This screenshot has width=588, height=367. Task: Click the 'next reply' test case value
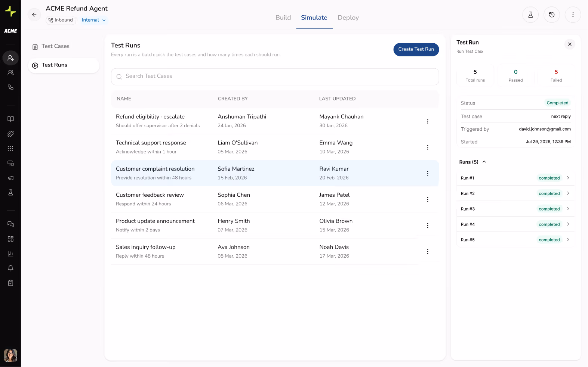[561, 116]
